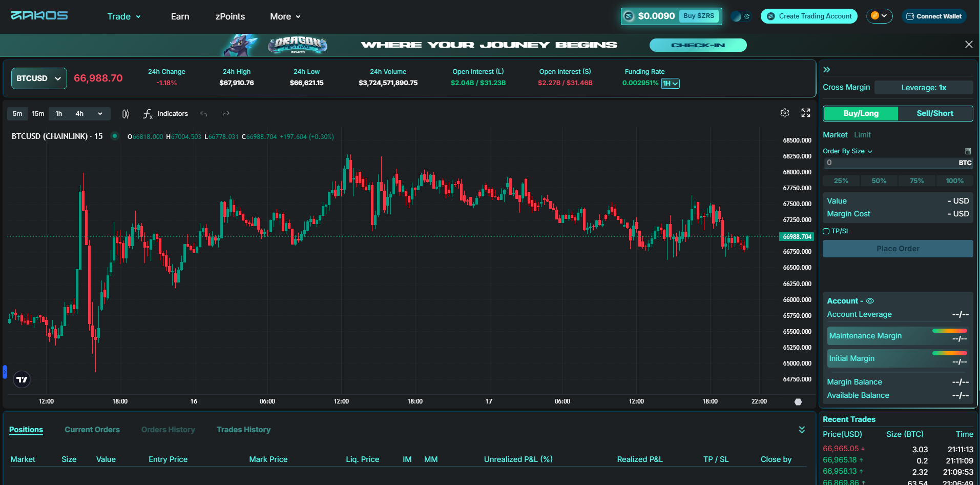Select the 50% order size preset
The width and height of the screenshot is (980, 485).
click(x=879, y=181)
